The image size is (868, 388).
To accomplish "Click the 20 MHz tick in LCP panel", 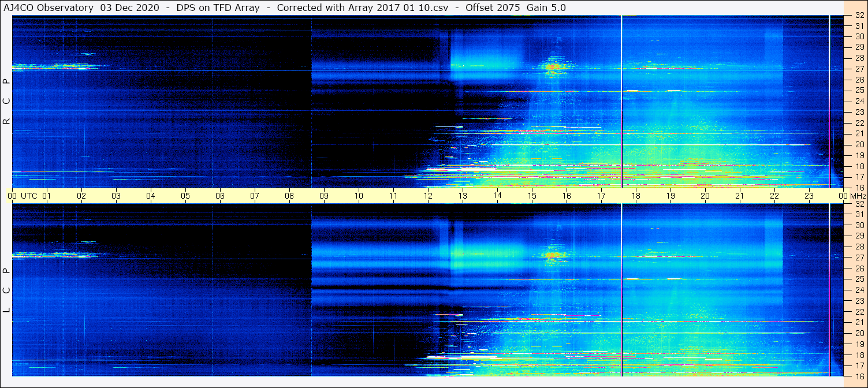I will 859,333.
